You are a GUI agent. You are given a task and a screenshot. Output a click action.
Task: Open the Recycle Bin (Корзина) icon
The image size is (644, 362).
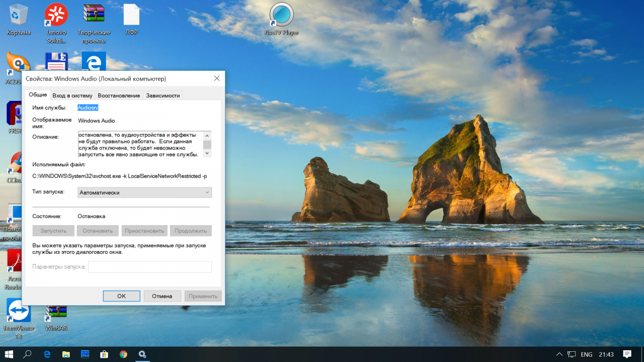tap(19, 15)
